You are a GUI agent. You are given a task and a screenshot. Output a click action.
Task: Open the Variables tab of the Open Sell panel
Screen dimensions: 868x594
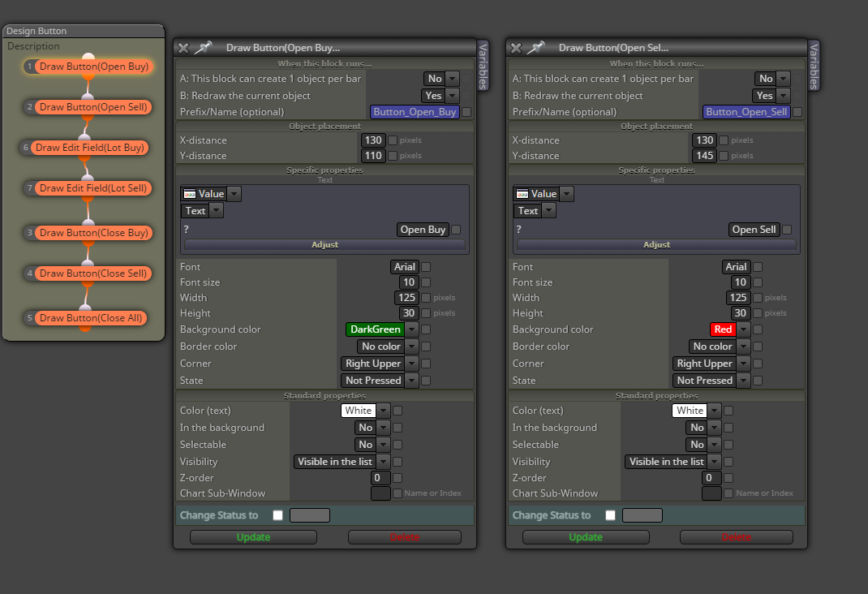tap(814, 67)
